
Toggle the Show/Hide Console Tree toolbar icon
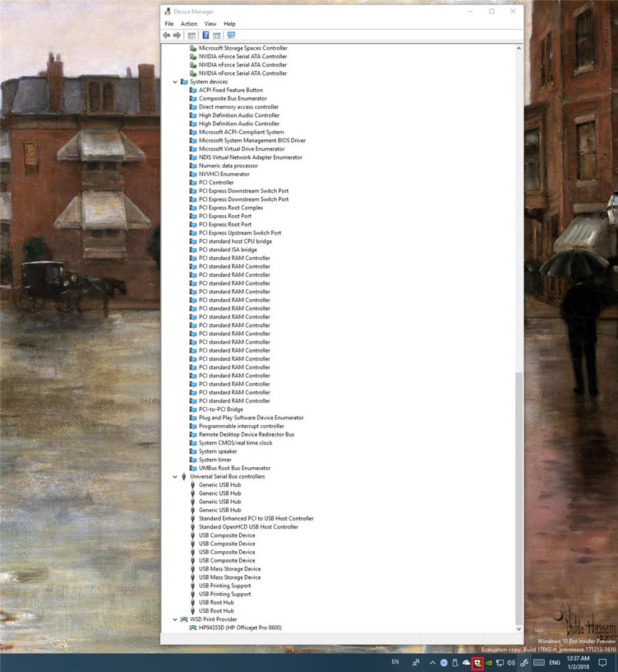[x=192, y=35]
